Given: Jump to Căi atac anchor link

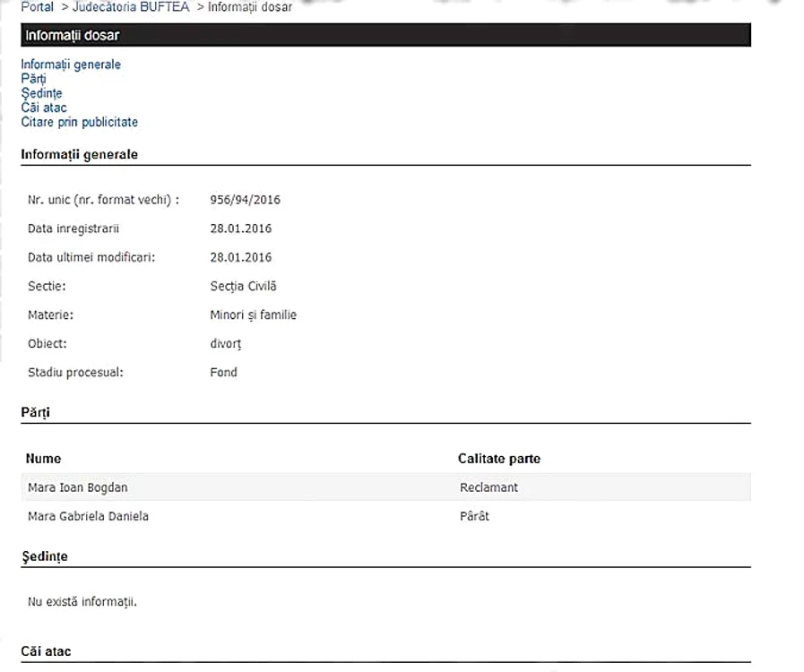Looking at the screenshot, I should pos(44,108).
